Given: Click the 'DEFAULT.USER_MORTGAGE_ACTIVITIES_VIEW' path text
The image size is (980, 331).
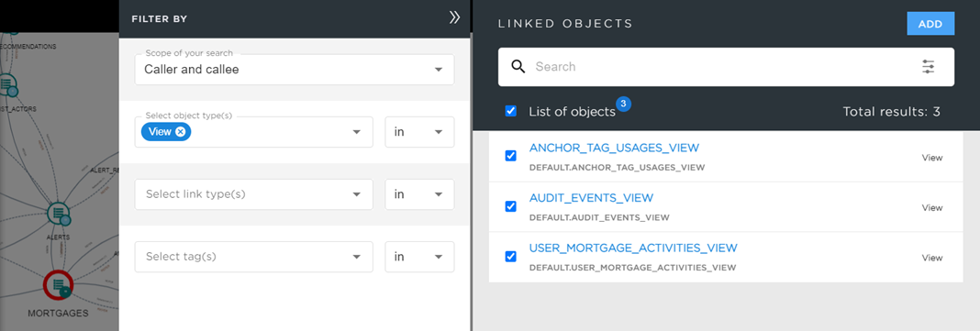Looking at the screenshot, I should 632,268.
